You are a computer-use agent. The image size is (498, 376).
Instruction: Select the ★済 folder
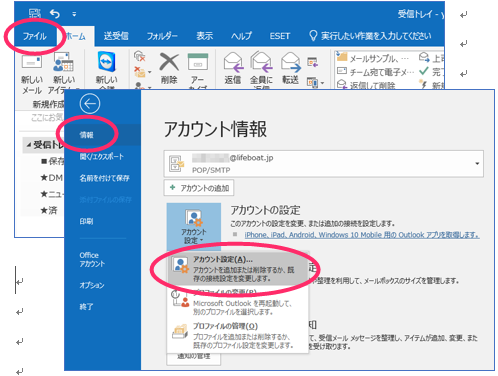tap(49, 210)
